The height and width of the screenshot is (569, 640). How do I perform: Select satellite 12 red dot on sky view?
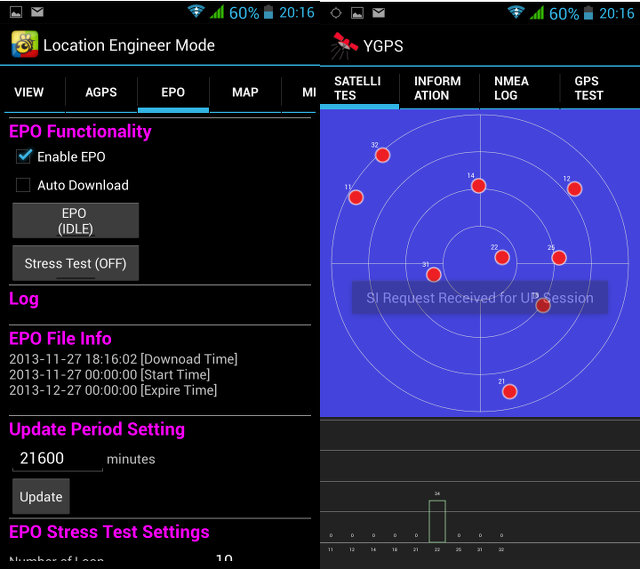(574, 188)
